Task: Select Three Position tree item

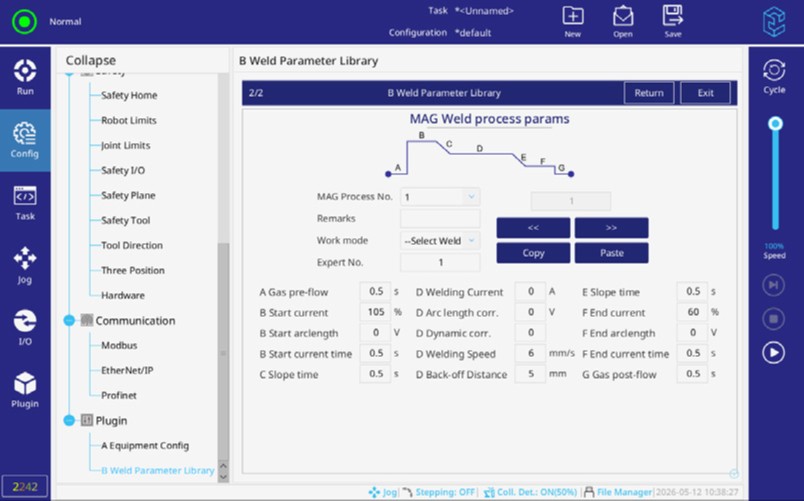Action: pos(133,270)
